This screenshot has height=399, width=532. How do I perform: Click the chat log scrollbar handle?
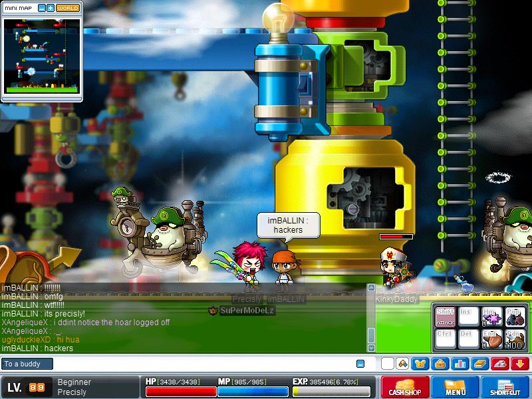[371, 335]
